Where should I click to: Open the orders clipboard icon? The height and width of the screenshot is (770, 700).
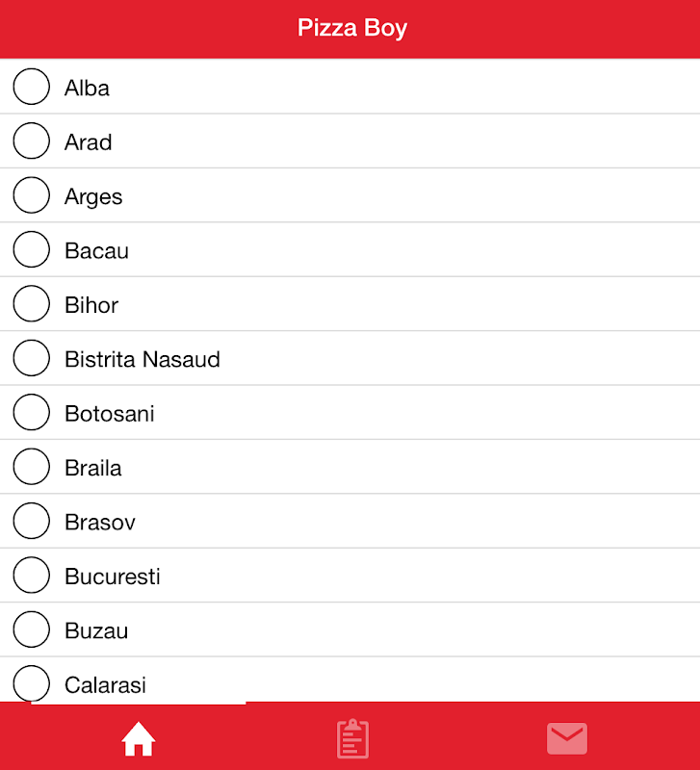click(x=352, y=739)
